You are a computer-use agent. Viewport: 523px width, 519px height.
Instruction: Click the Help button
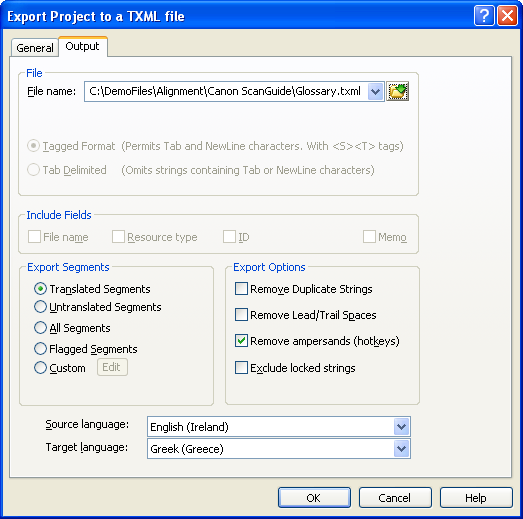tap(476, 498)
